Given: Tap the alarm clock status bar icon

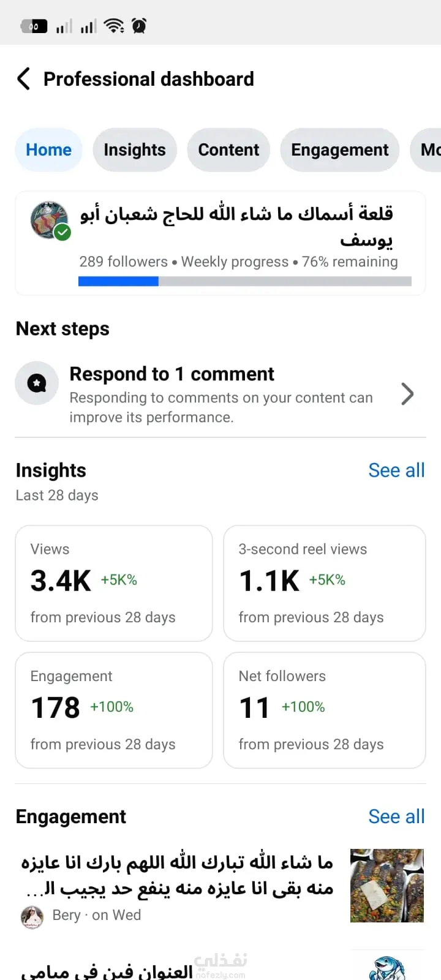Looking at the screenshot, I should pos(140,26).
